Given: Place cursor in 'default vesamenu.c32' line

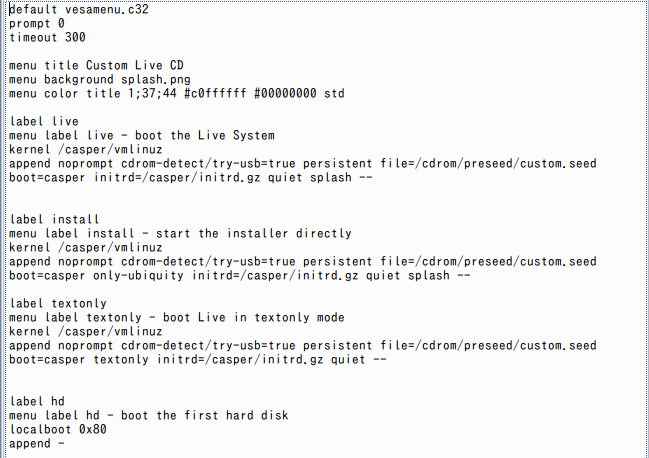Looking at the screenshot, I should 79,10.
